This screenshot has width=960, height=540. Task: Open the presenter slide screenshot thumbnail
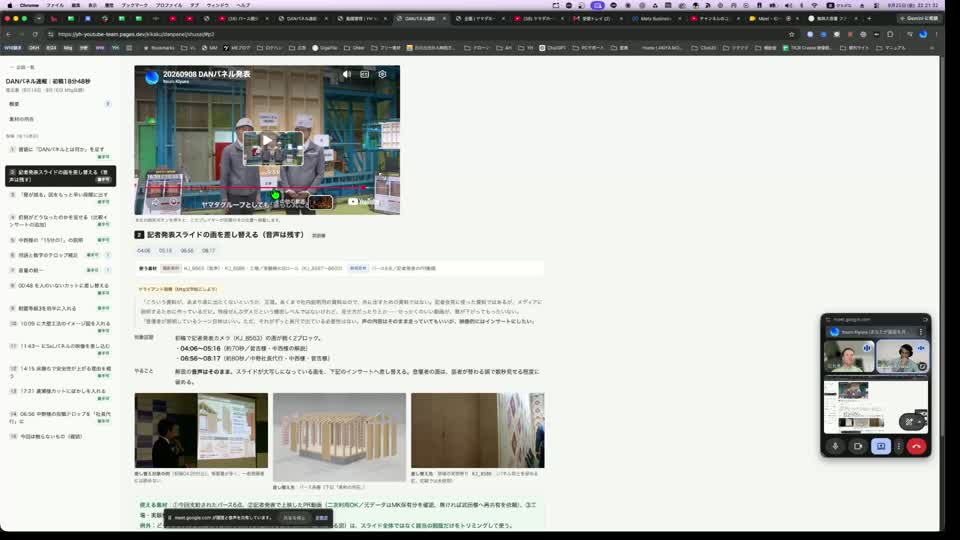[201, 430]
